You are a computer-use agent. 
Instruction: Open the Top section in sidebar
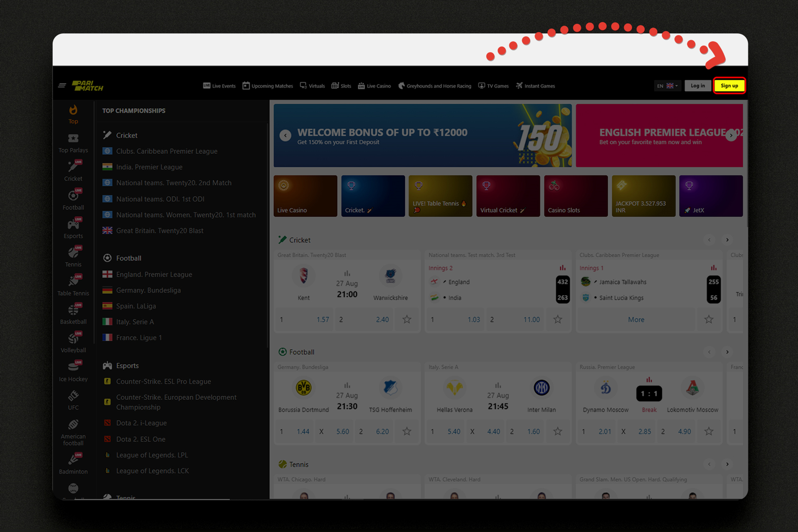pyautogui.click(x=73, y=114)
